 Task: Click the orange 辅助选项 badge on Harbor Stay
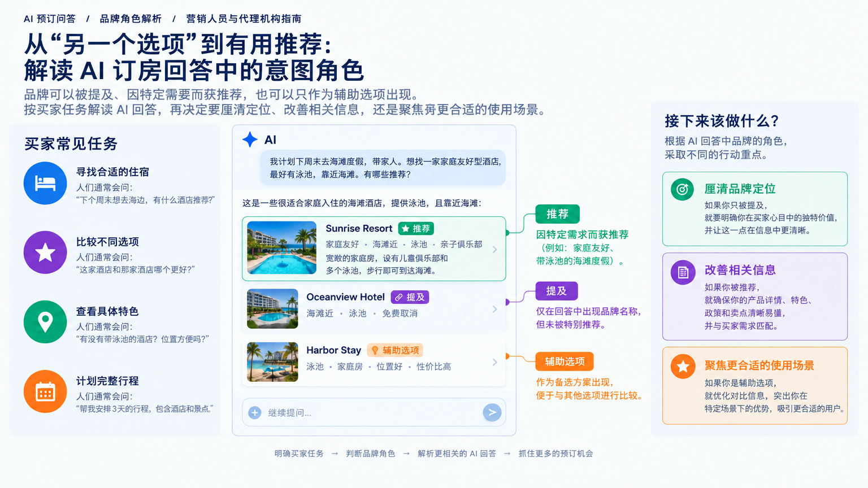pos(395,350)
